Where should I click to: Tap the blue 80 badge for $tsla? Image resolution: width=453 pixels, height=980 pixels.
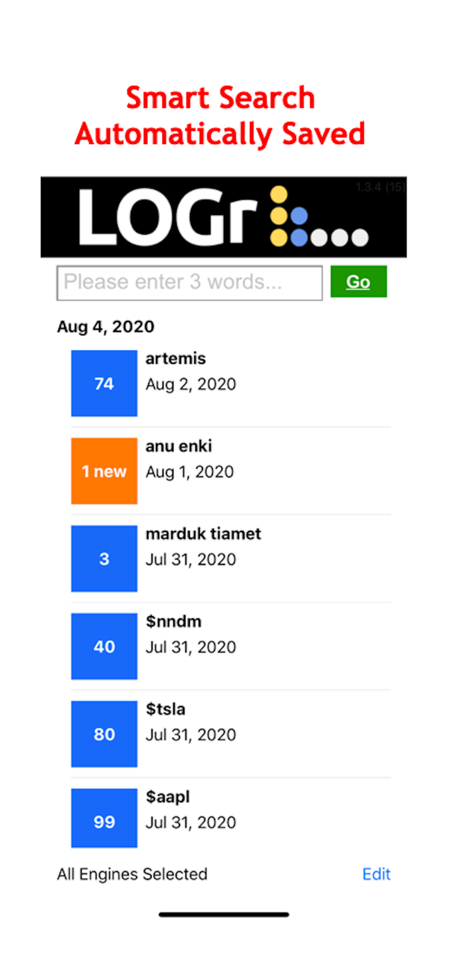[104, 734]
